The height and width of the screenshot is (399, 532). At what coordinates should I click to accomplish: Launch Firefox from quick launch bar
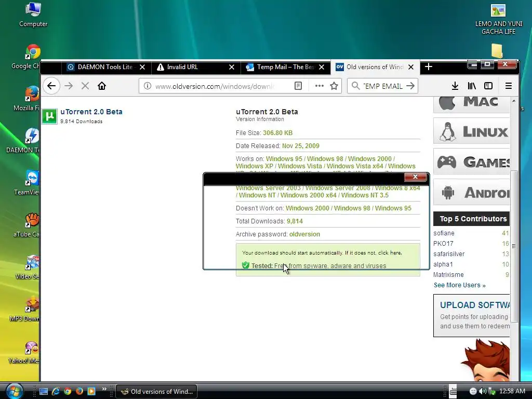tap(79, 392)
